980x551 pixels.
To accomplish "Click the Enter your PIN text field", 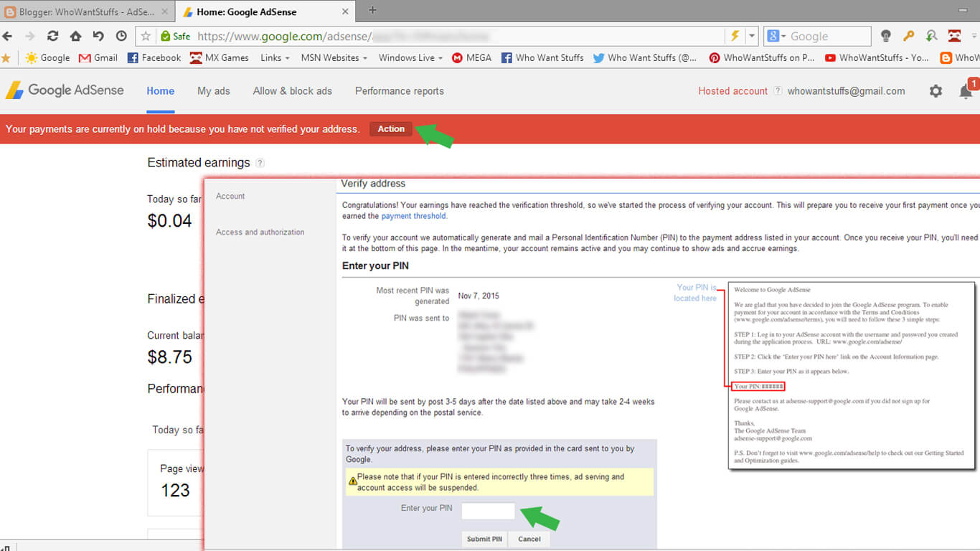I will (488, 511).
